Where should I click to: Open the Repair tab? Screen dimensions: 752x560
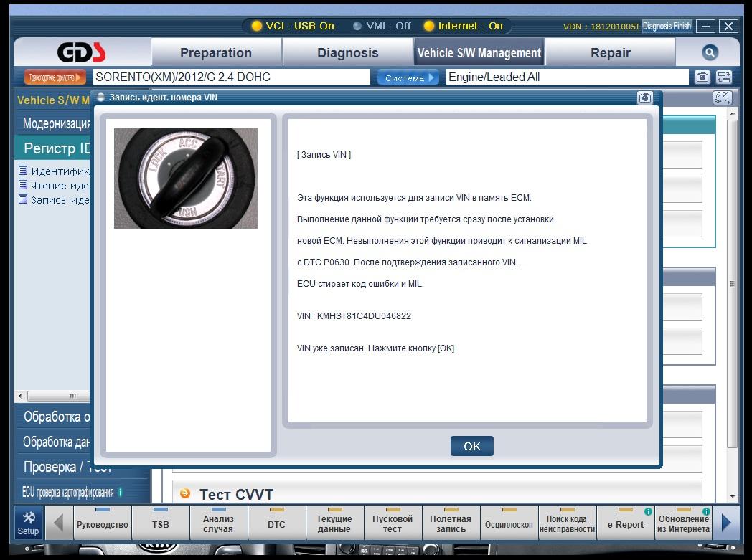click(x=610, y=53)
